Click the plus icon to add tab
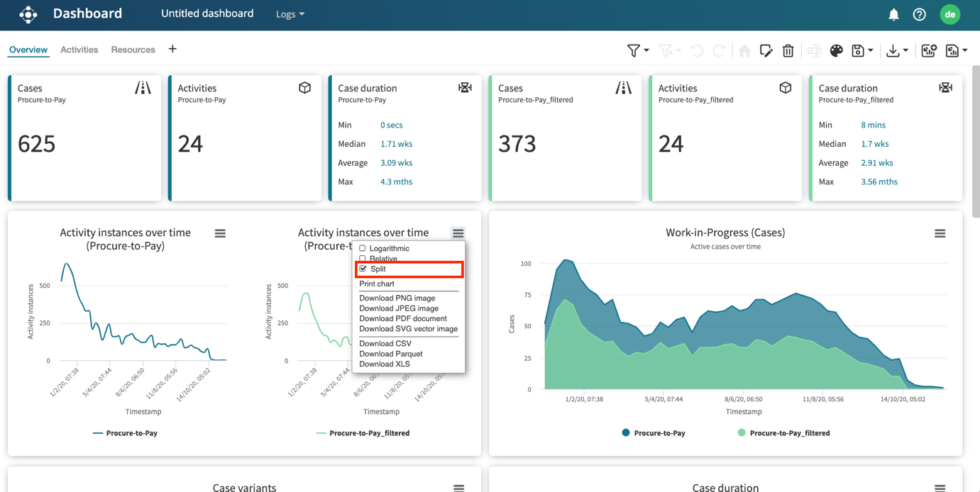 tap(172, 49)
